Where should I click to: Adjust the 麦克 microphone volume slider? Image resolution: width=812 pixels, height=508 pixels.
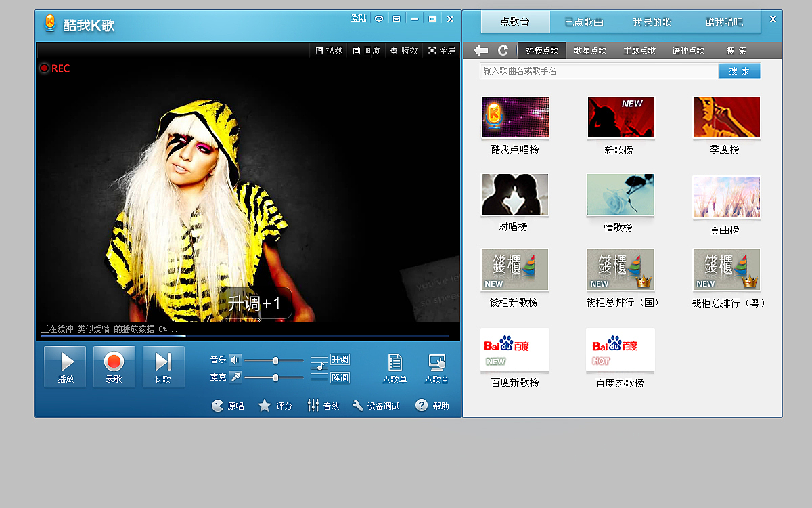coord(274,377)
